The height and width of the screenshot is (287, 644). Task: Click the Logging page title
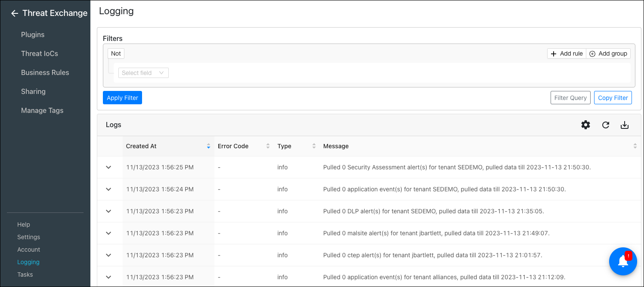click(x=116, y=11)
